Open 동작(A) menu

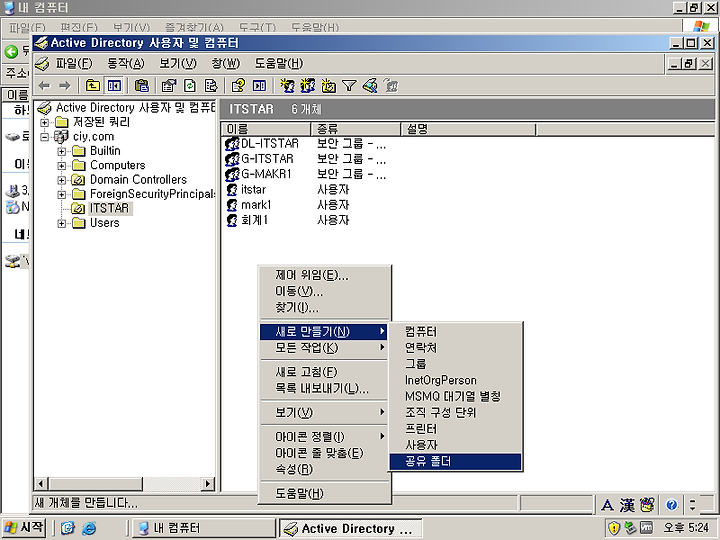click(125, 63)
